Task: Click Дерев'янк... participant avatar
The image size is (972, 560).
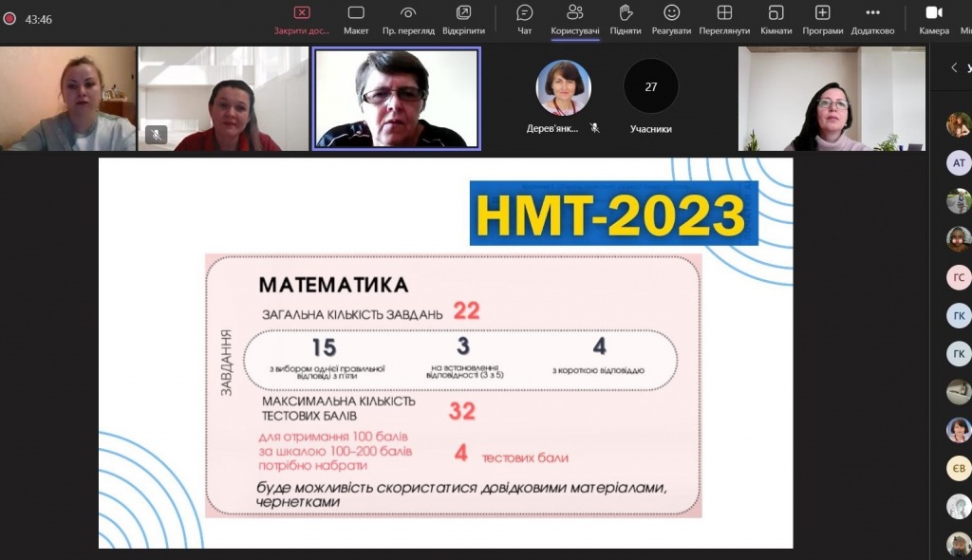Action: coord(563,88)
